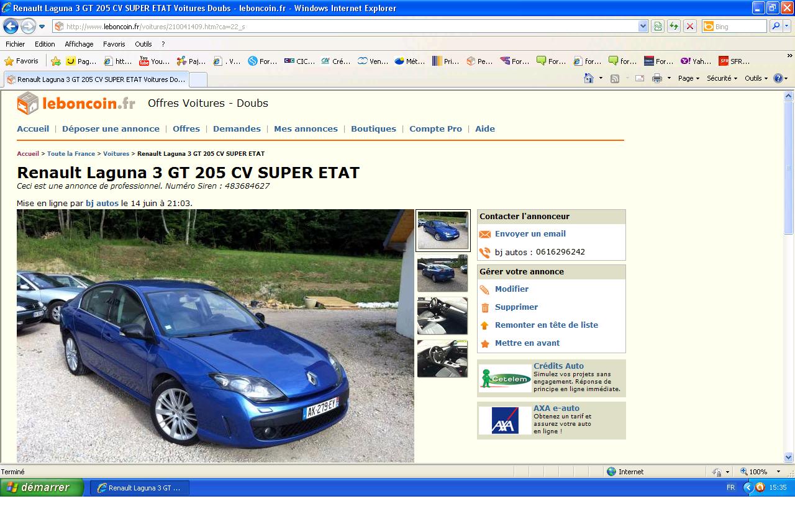Open the Outils dropdown in command bar
Image resolution: width=795 pixels, height=532 pixels.
tap(756, 78)
